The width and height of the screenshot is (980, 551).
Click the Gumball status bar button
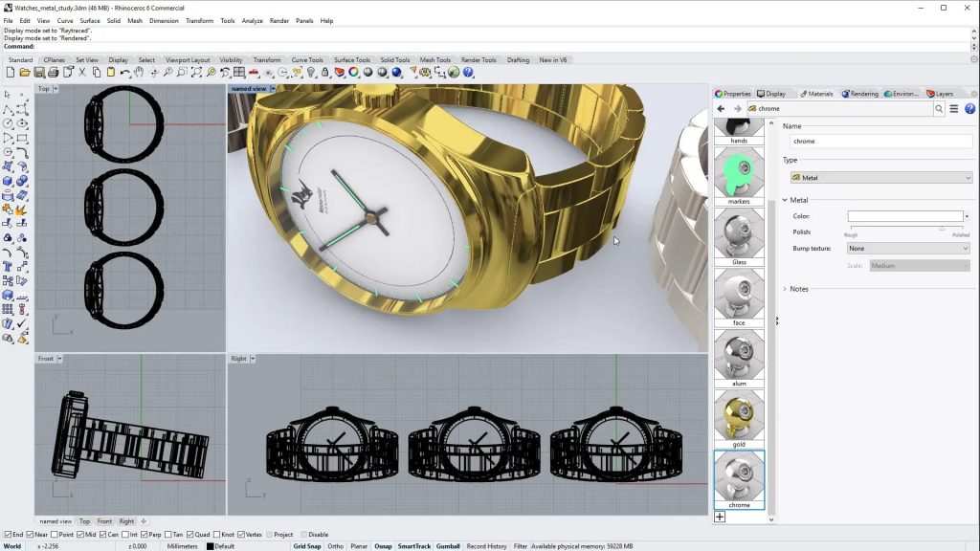(x=448, y=546)
